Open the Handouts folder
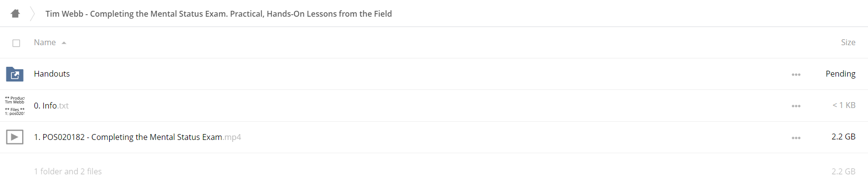This screenshot has height=192, width=868. pos(52,74)
